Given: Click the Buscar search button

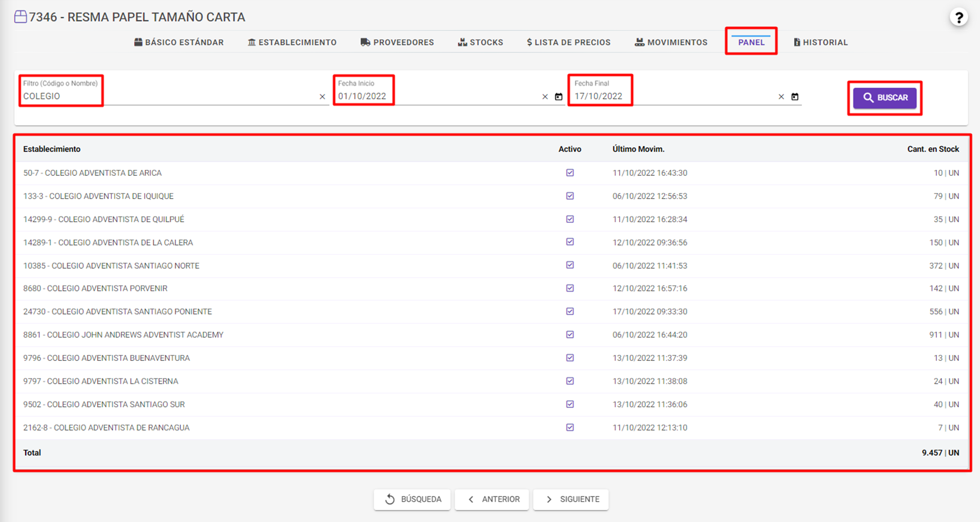Looking at the screenshot, I should tap(885, 98).
